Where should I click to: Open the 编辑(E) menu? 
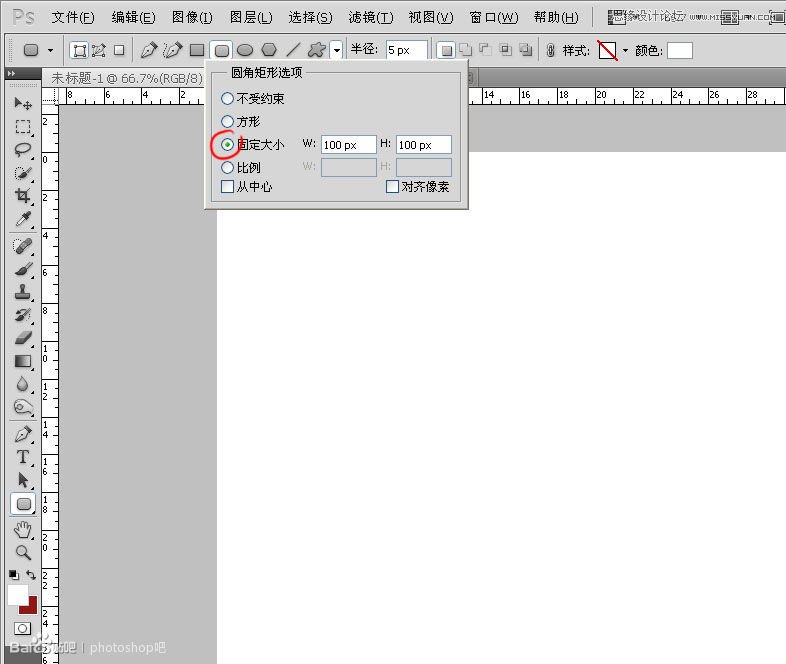[x=133, y=18]
